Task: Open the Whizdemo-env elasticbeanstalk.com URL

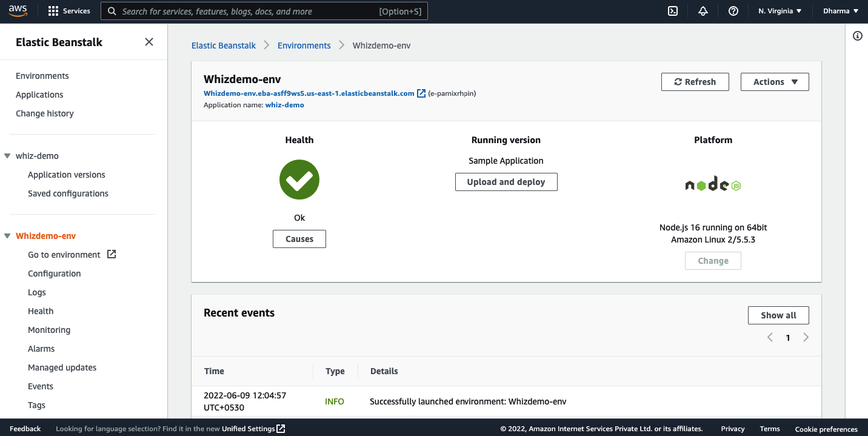Action: (x=309, y=93)
